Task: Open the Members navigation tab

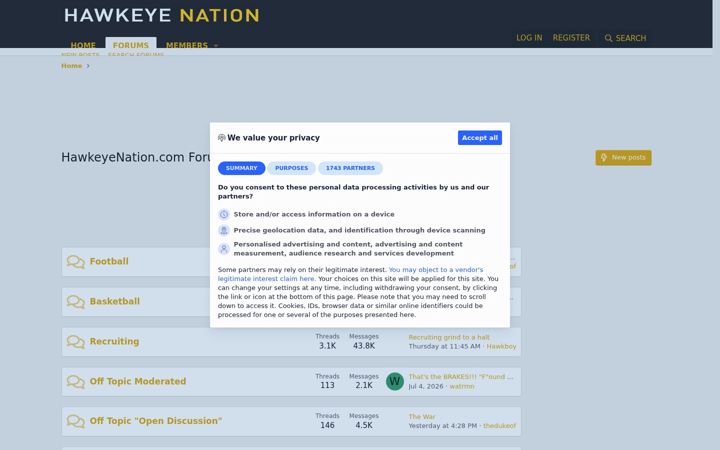Action: (187, 45)
